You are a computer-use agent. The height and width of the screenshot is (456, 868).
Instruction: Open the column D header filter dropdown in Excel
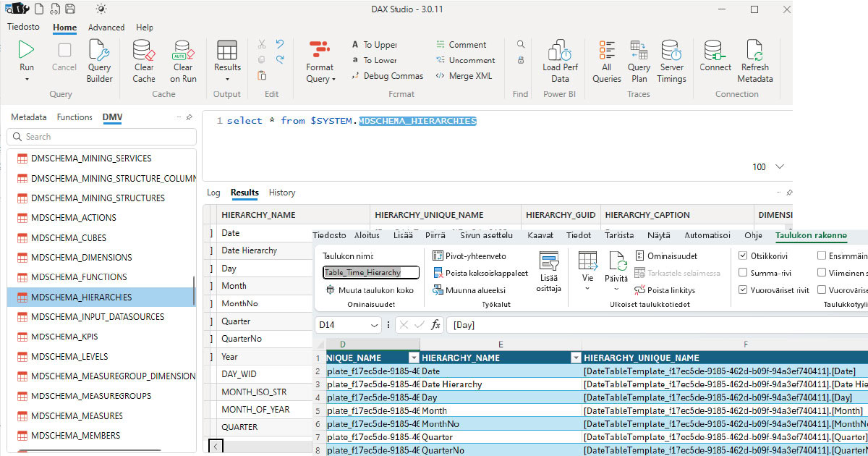pyautogui.click(x=414, y=358)
